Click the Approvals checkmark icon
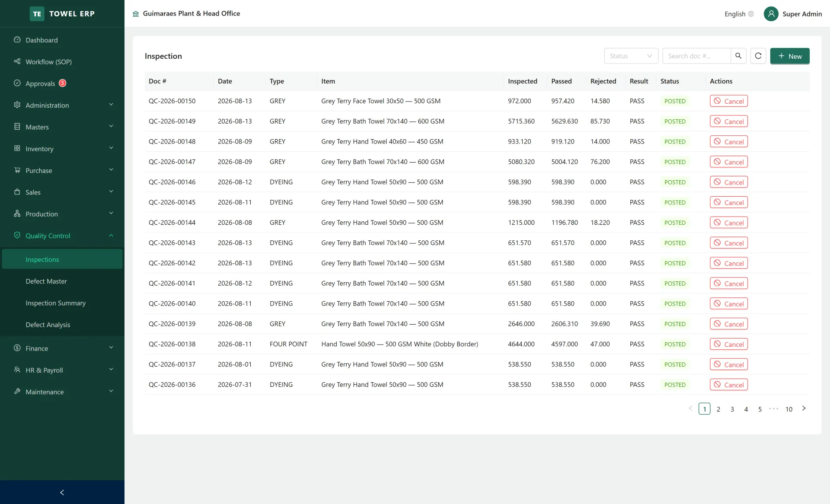This screenshot has height=504, width=830. [x=17, y=83]
